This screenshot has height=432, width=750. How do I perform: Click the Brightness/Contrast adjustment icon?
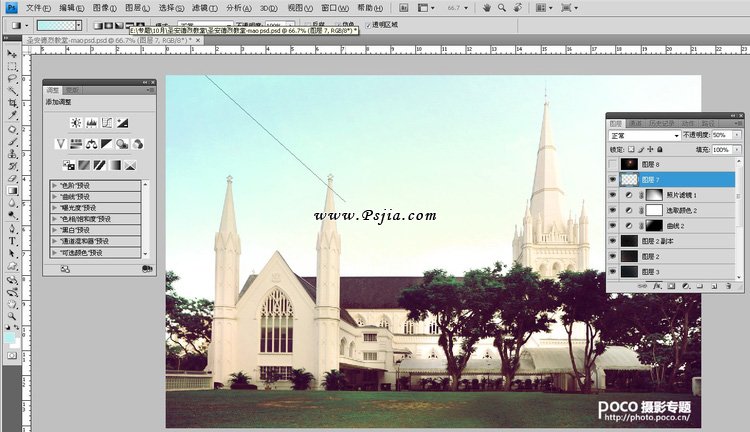75,122
